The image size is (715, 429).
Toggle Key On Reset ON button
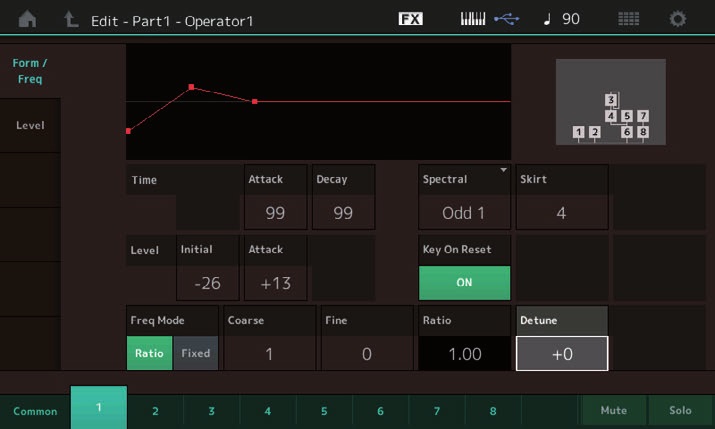coord(464,283)
